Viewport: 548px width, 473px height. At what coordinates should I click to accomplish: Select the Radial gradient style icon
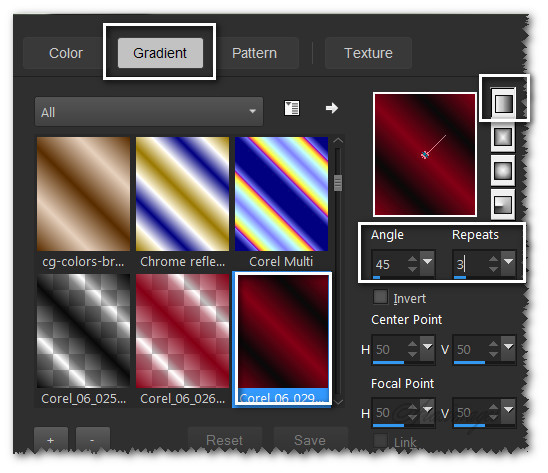pos(503,205)
